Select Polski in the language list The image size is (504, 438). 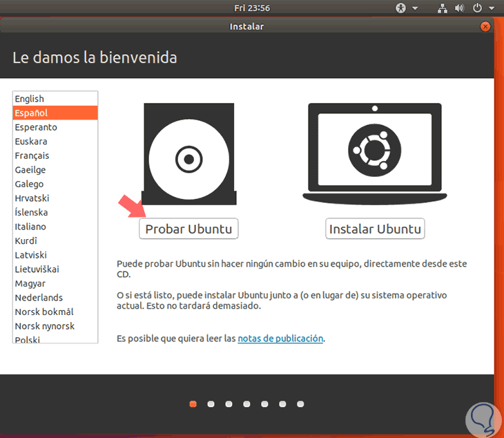55,339
